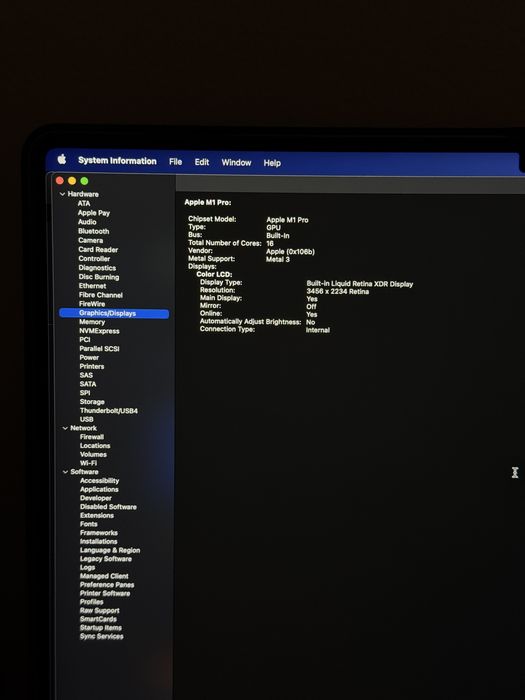Select Parallel SCSI in the sidebar
This screenshot has width=525, height=700.
point(100,349)
